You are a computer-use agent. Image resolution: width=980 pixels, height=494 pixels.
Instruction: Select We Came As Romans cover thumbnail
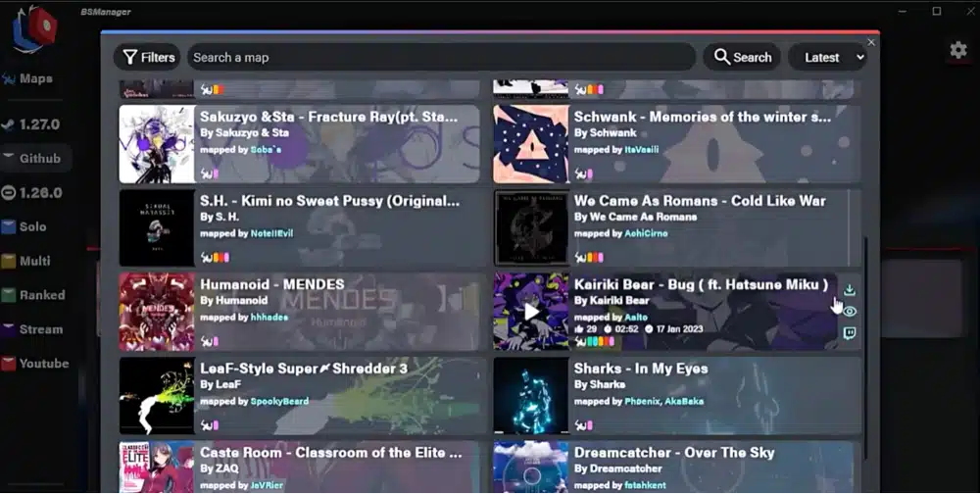[x=530, y=227]
